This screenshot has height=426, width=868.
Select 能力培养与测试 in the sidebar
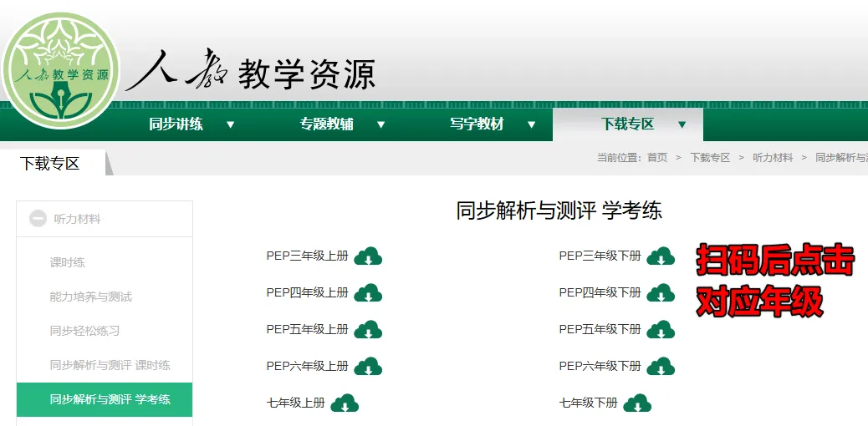tap(91, 297)
